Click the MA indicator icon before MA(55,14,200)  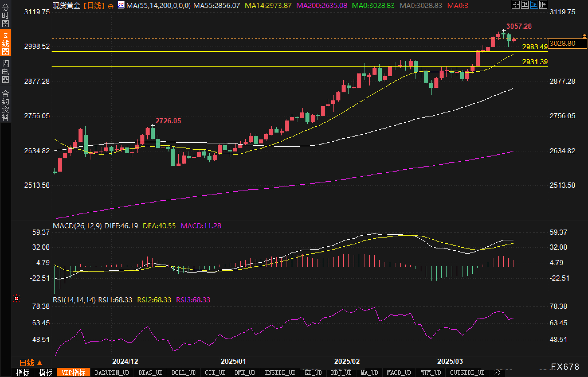121,5
